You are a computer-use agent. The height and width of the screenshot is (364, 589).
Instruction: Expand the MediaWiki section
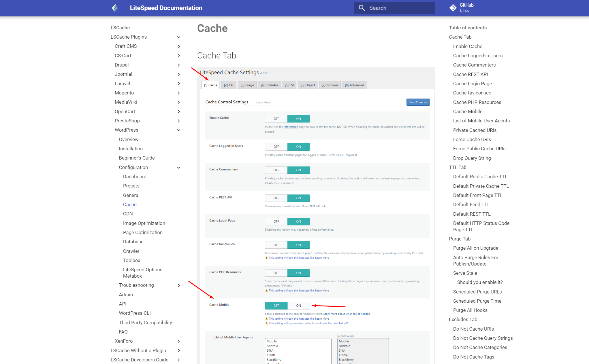(x=179, y=102)
